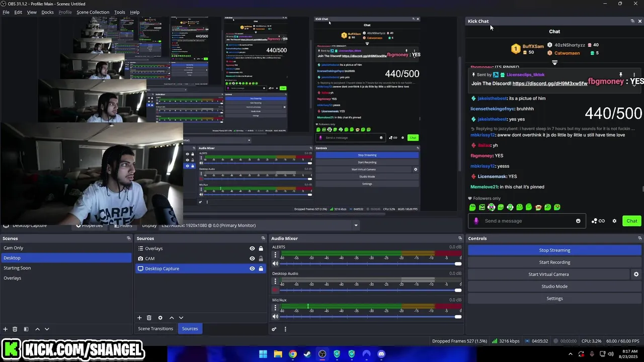Image resolution: width=644 pixels, height=362 pixels.
Task: Toggle visibility of CAM source
Action: tap(252, 258)
